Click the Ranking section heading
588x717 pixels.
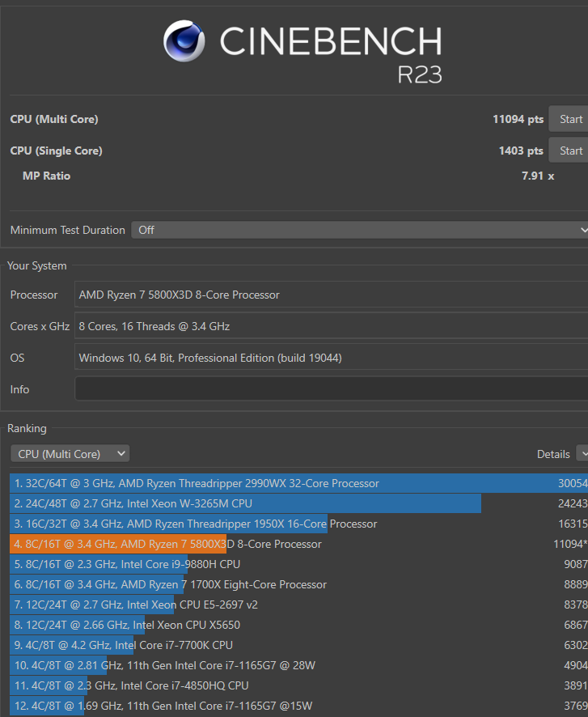coord(27,428)
